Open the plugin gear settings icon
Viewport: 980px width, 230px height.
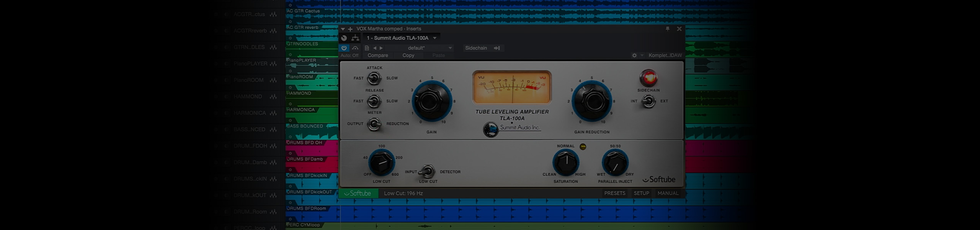(634, 55)
